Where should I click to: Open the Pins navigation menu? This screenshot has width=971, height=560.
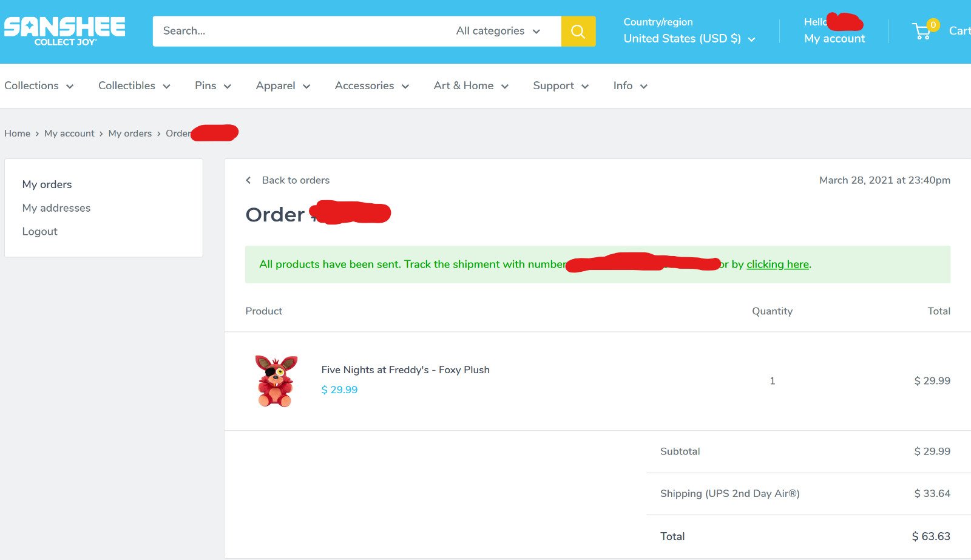tap(212, 86)
